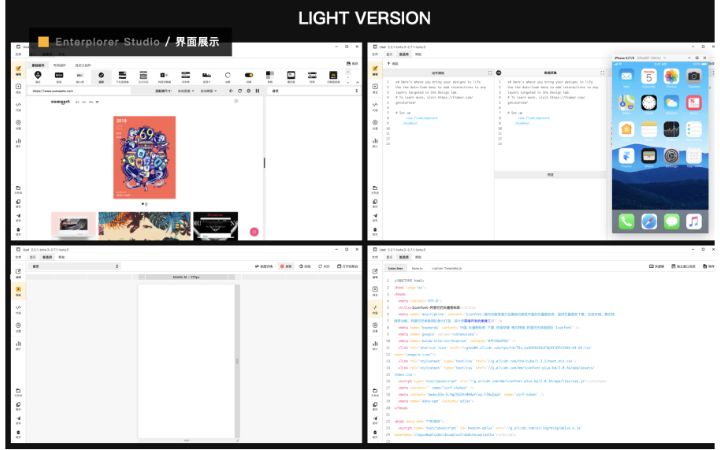The height and width of the screenshot is (450, 720).
Task: Open search combo box in poster window
Action: [x=315, y=91]
